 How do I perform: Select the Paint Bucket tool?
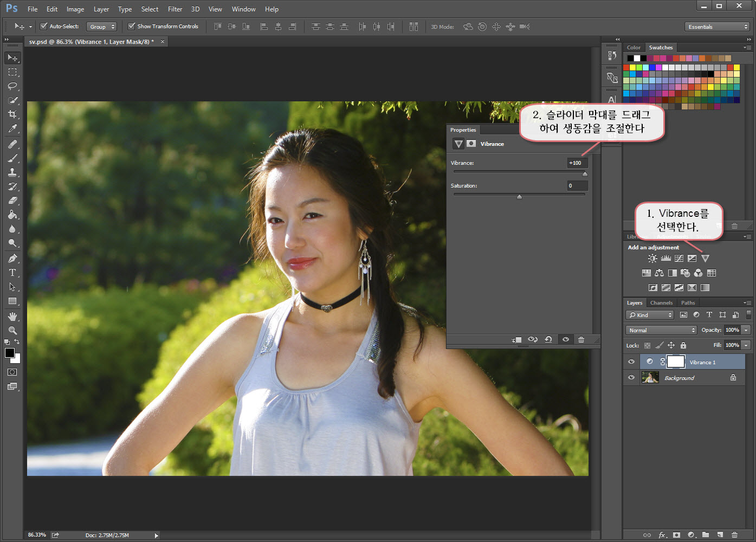click(12, 215)
